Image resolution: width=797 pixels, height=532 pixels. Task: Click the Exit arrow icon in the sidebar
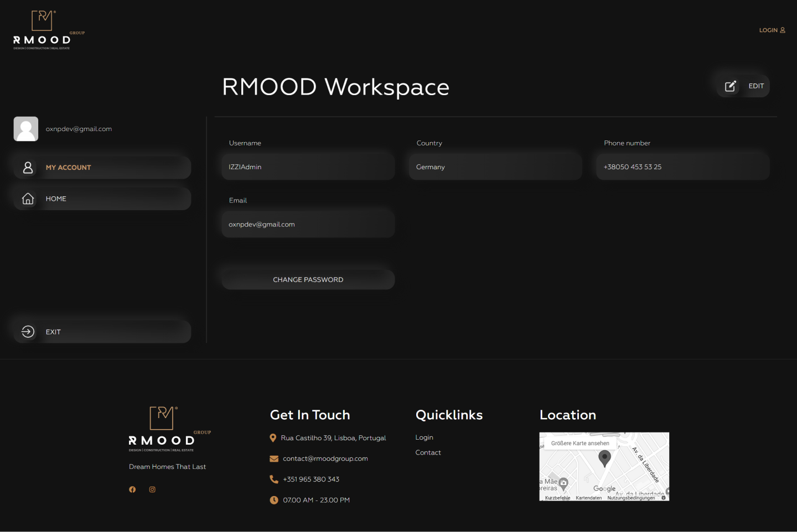28,332
